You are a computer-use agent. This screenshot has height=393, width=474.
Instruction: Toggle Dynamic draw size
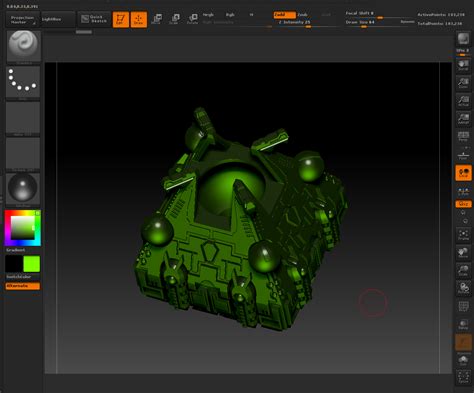pyautogui.click(x=407, y=22)
